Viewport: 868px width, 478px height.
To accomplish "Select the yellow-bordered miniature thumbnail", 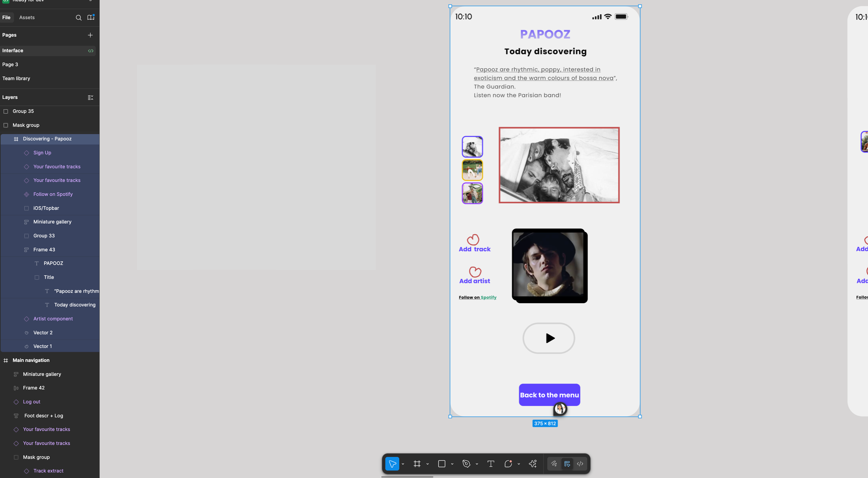I will click(x=472, y=170).
